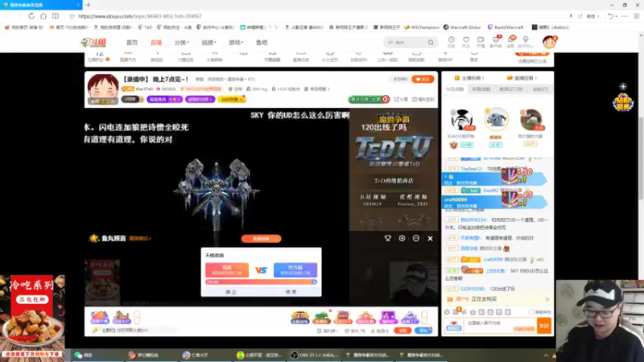644x362 pixels.
Task: Click the header search input field
Action: point(406,43)
